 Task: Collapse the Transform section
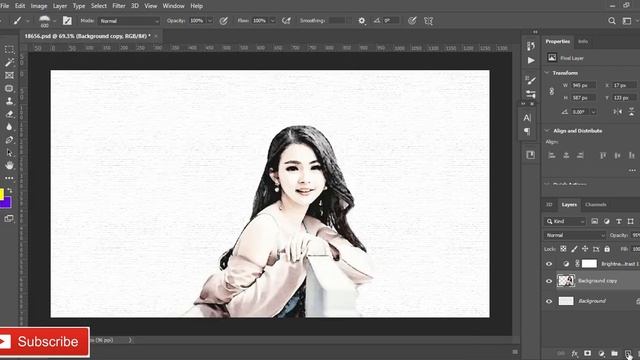tap(547, 73)
